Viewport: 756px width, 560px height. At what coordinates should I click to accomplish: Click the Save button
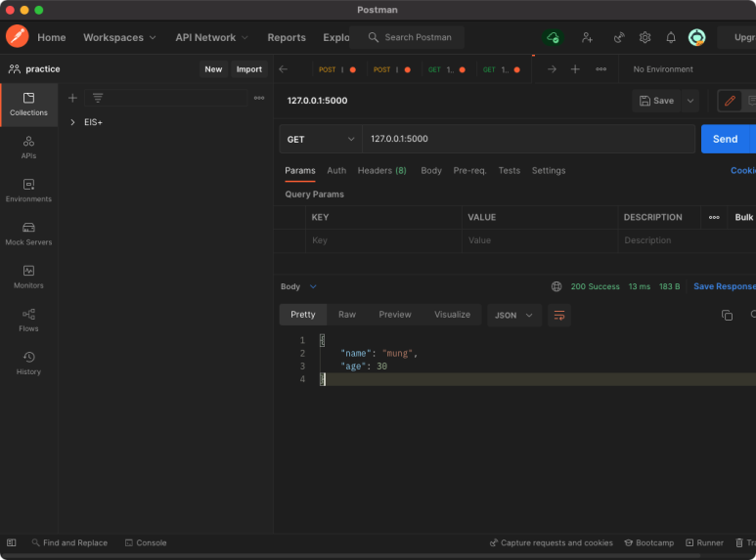pyautogui.click(x=656, y=101)
